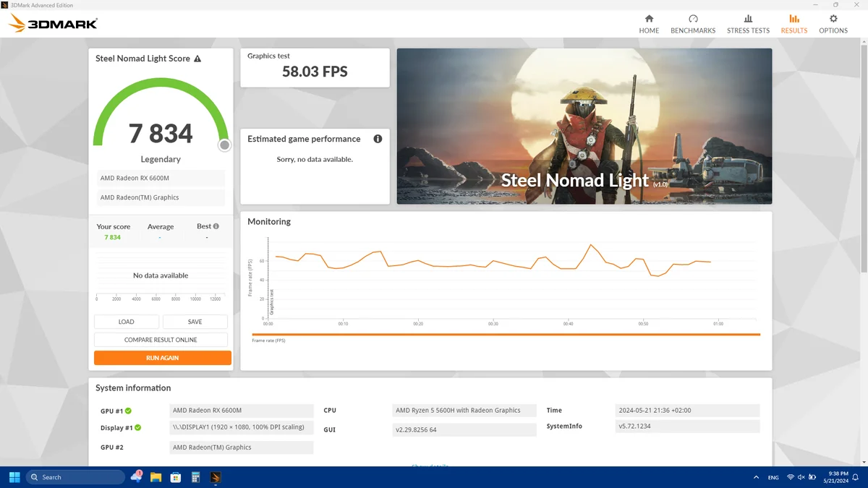Viewport: 868px width, 488px height.
Task: Click COMPARE RESULT ONLINE
Action: coord(161,339)
